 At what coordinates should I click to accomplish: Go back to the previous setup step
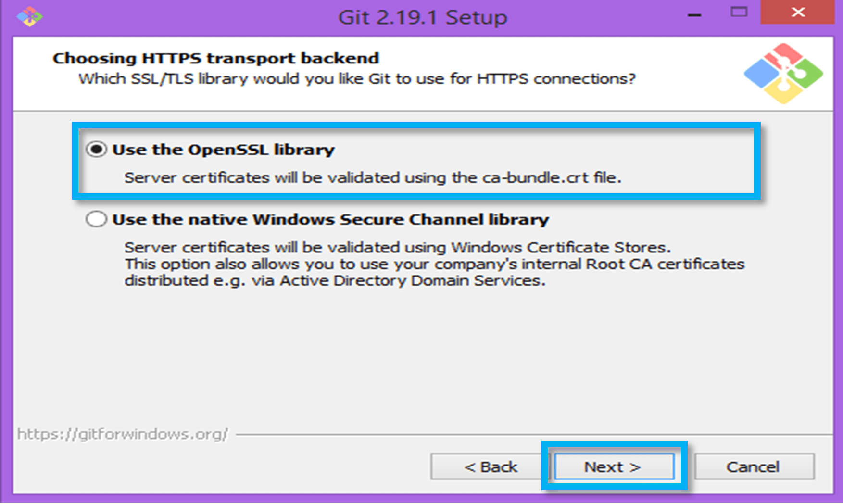[491, 466]
